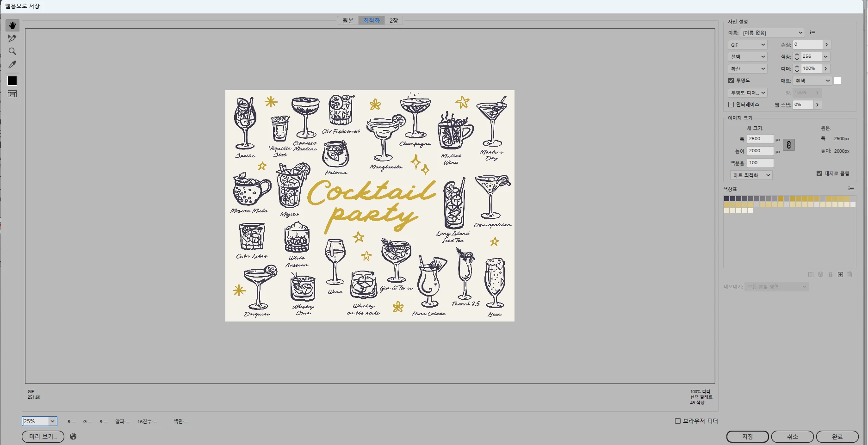Open the dither (디더) slider arrow
The width and height of the screenshot is (868, 445).
coord(826,68)
